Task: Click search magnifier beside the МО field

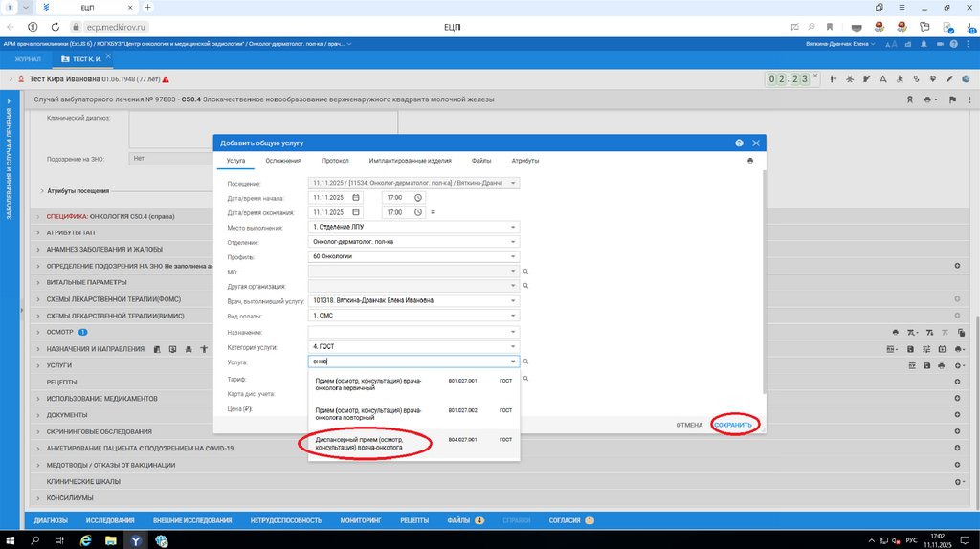Action: coord(525,272)
